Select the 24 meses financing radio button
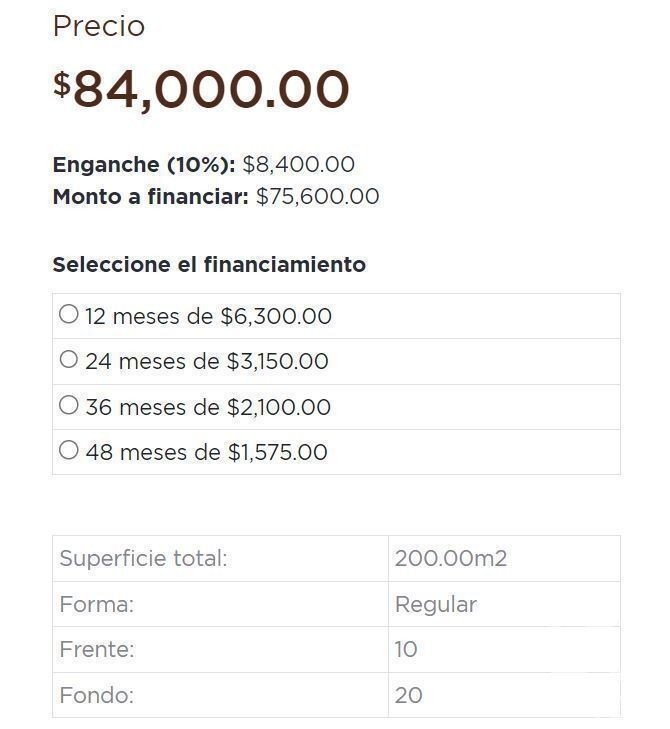Image resolution: width=670 pixels, height=729 pixels. (69, 359)
